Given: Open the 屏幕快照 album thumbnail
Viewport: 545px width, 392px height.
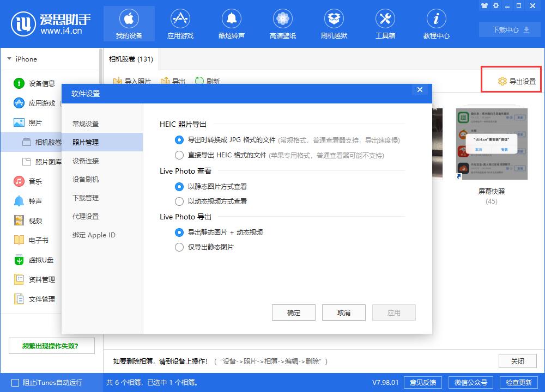Looking at the screenshot, I should coord(492,143).
